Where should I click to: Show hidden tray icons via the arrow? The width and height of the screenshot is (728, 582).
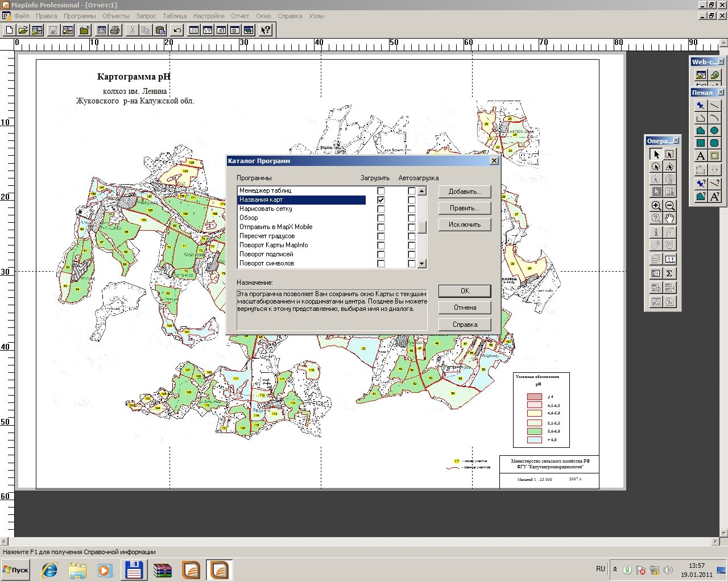[x=614, y=569]
